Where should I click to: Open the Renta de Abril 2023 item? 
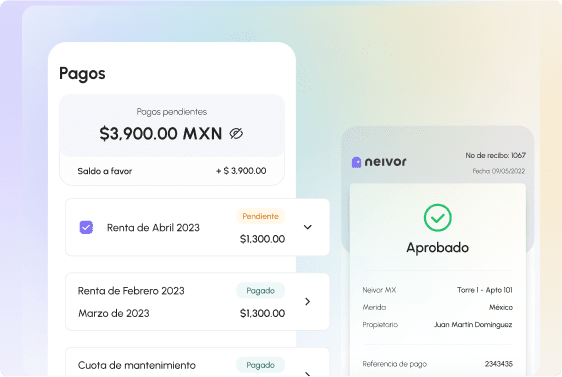[197, 227]
